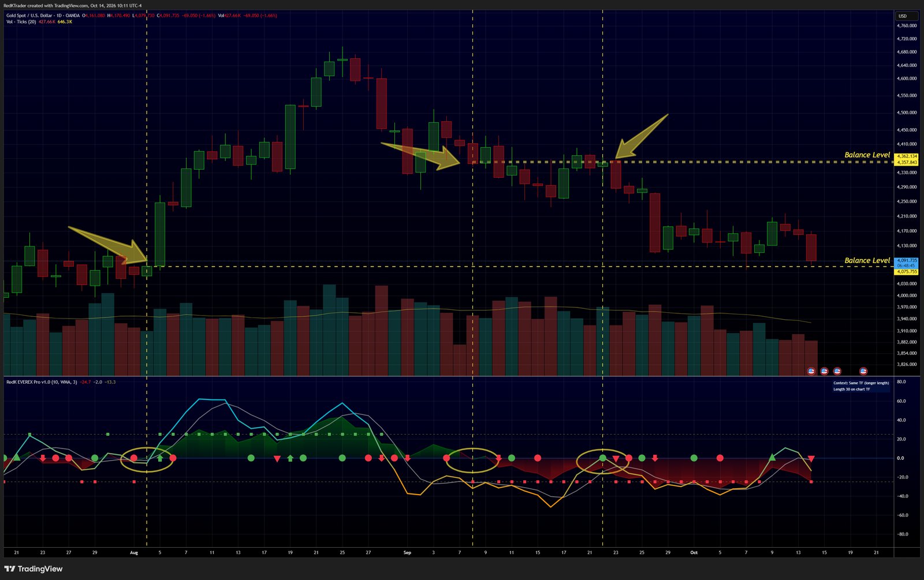Image resolution: width=924 pixels, height=580 pixels.
Task: Click the Sep label on the time axis
Action: coord(407,553)
